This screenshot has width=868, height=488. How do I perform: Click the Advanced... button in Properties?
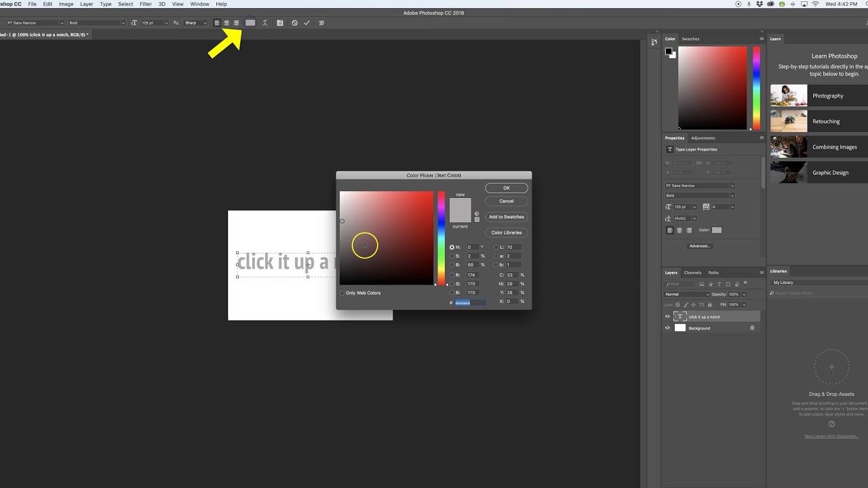[700, 246]
